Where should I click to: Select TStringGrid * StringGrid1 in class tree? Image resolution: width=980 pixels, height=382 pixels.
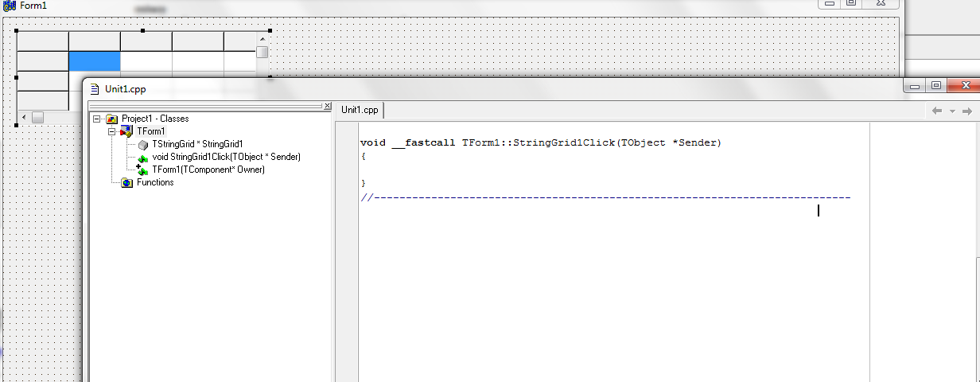click(x=197, y=144)
